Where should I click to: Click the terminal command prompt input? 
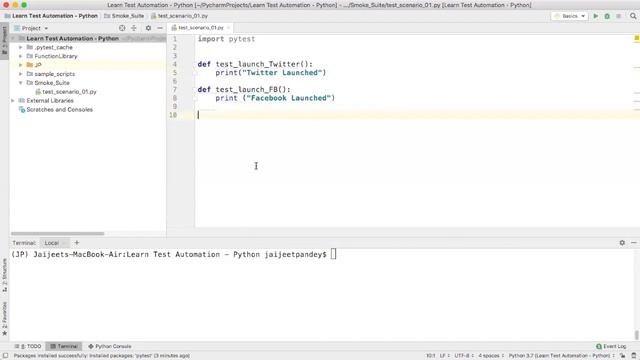(333, 254)
